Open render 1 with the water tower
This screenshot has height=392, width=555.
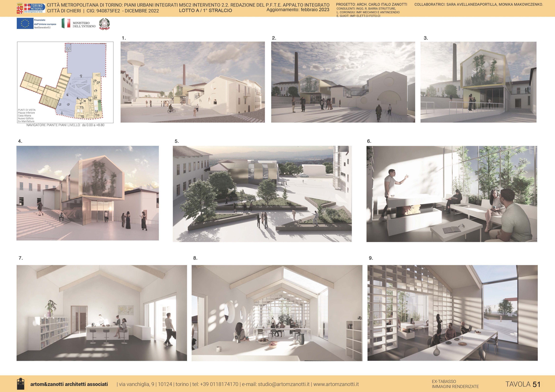(x=193, y=82)
